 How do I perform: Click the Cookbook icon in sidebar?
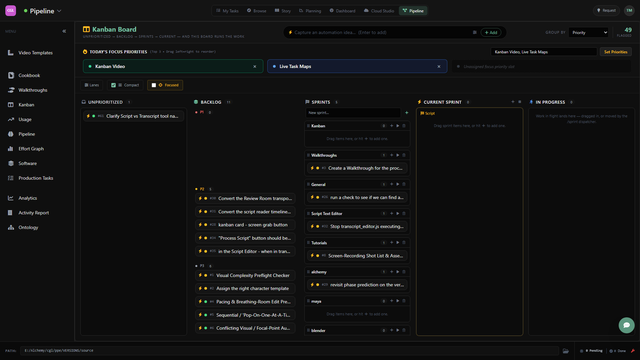pos(11,75)
